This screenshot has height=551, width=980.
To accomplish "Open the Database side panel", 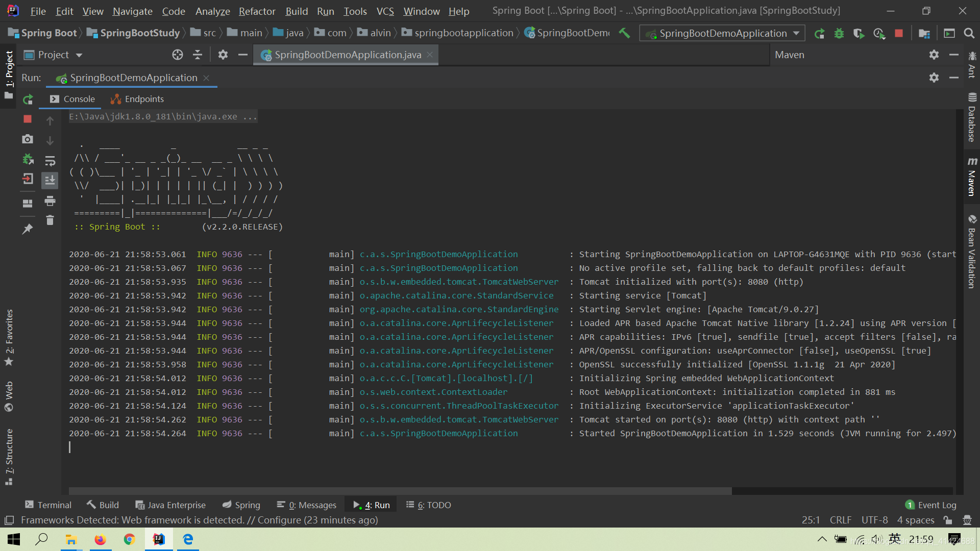I will point(972,118).
